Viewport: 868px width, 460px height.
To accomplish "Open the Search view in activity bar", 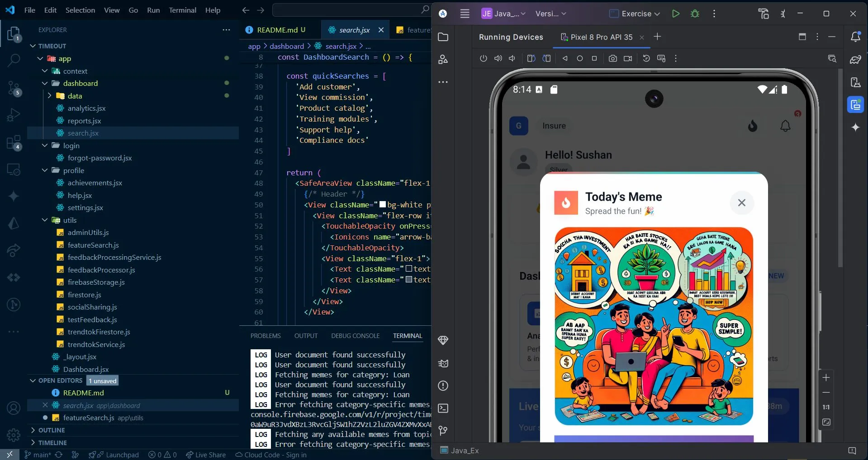I will (x=14, y=60).
